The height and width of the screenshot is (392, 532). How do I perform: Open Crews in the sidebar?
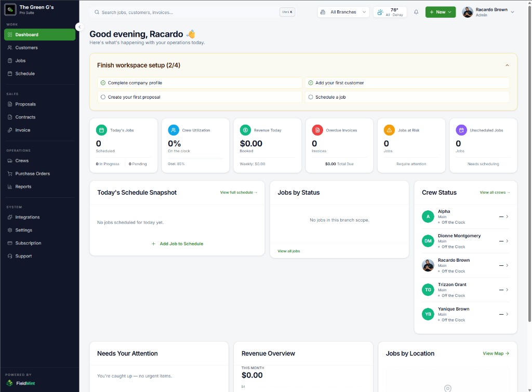[39, 161]
